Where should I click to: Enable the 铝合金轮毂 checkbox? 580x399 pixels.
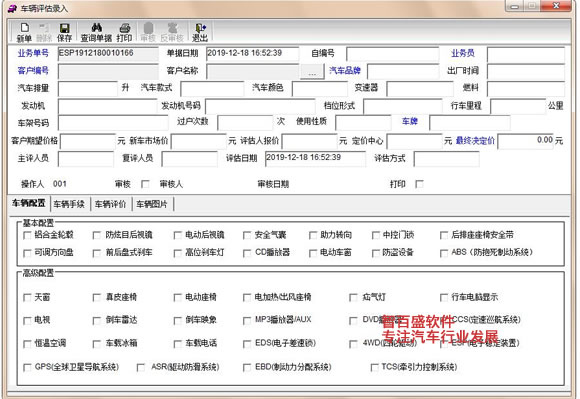(x=27, y=235)
